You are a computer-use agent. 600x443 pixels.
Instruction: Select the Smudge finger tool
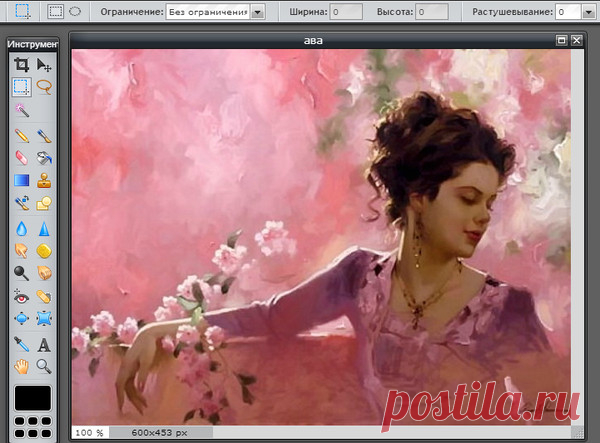pyautogui.click(x=21, y=251)
